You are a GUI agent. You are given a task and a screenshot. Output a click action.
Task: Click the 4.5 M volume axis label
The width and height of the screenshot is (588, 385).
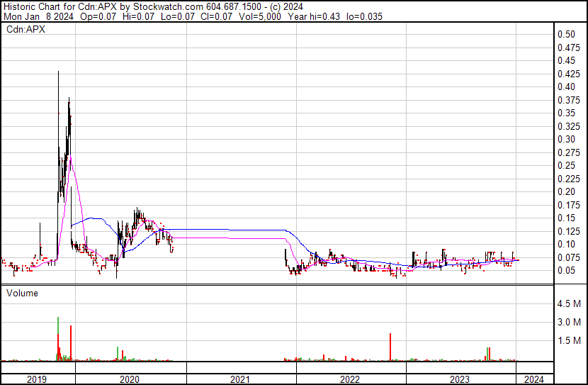tap(569, 303)
